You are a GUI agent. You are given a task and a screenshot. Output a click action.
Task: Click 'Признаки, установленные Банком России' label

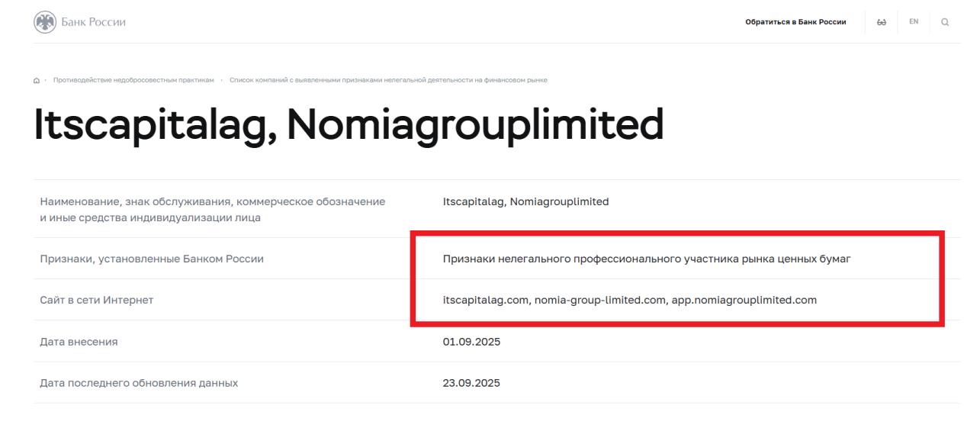(152, 259)
